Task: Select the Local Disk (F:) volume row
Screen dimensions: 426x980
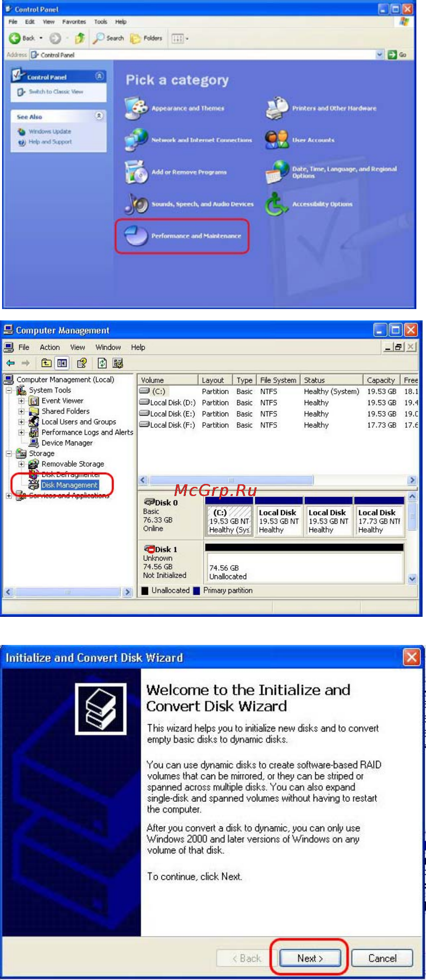Action: (x=278, y=425)
